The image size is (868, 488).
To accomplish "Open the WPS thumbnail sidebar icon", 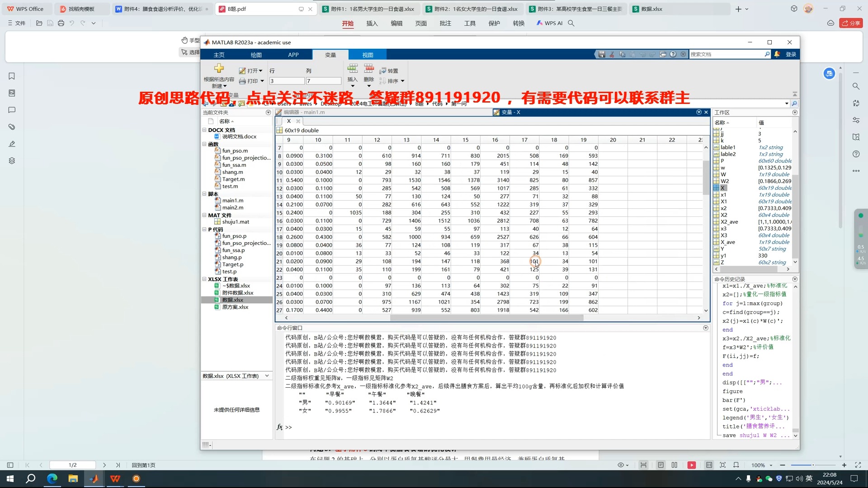I will point(12,93).
